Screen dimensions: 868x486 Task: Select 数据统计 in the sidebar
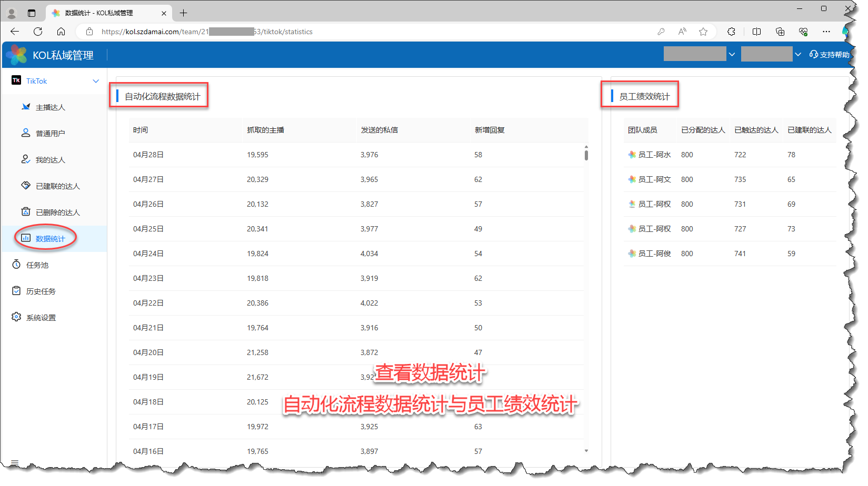point(50,239)
